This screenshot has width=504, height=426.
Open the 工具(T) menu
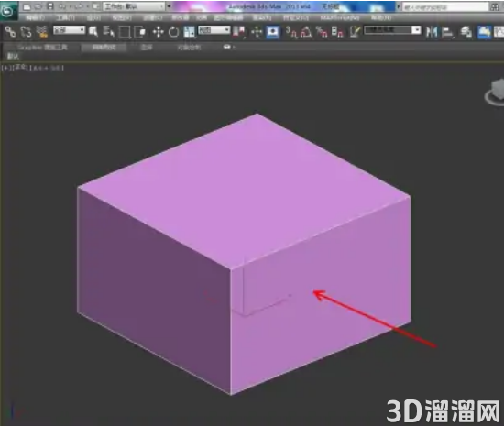66,17
